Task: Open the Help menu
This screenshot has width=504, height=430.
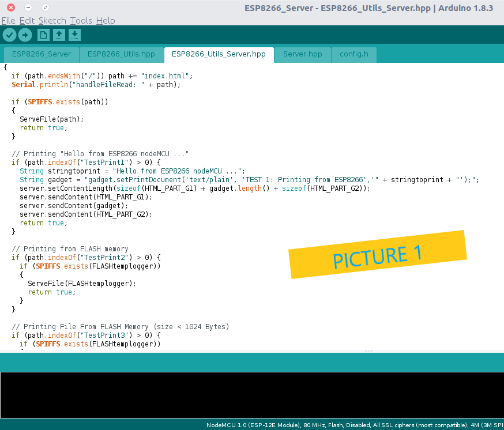Action: coord(106,21)
